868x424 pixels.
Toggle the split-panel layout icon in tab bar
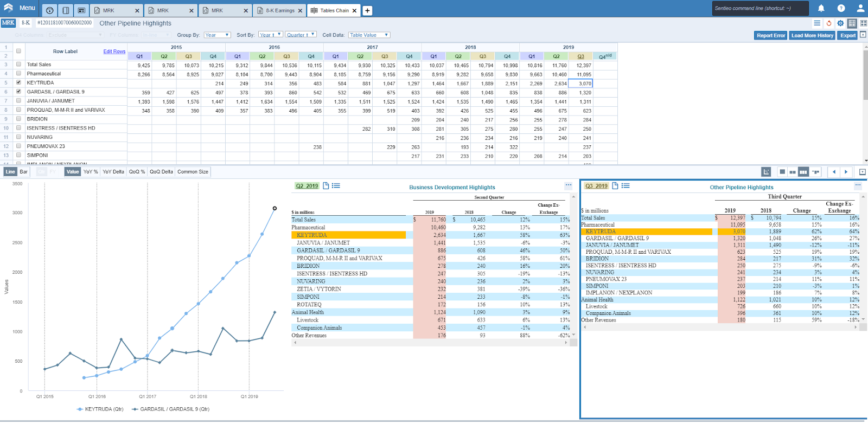pos(65,10)
